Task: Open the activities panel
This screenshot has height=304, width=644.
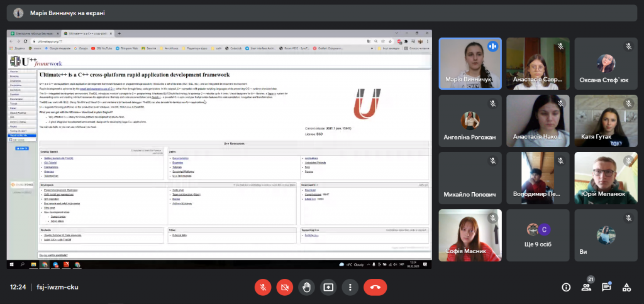Action: click(x=626, y=287)
